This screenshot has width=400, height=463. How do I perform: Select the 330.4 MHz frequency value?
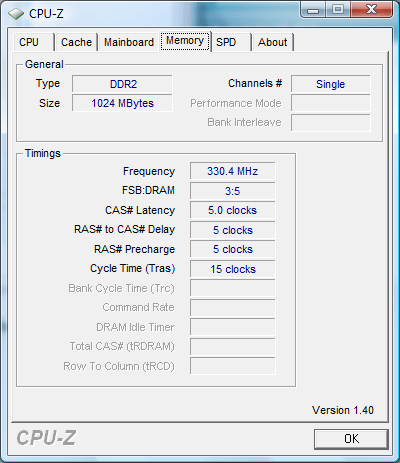click(x=233, y=171)
